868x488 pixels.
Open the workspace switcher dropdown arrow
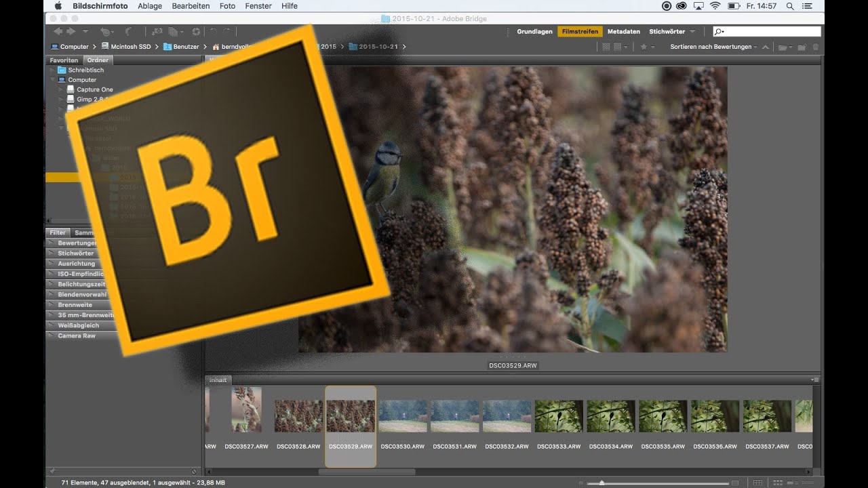click(x=692, y=32)
